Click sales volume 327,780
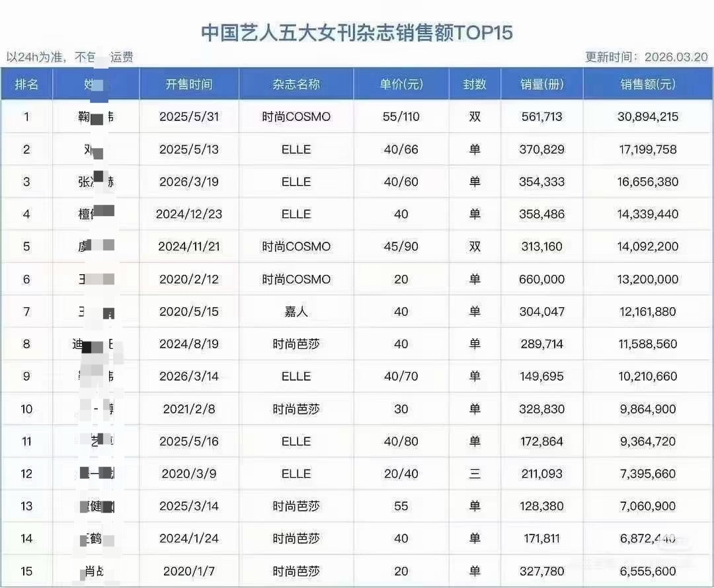Screen dimensions: 714x588 tap(542, 571)
